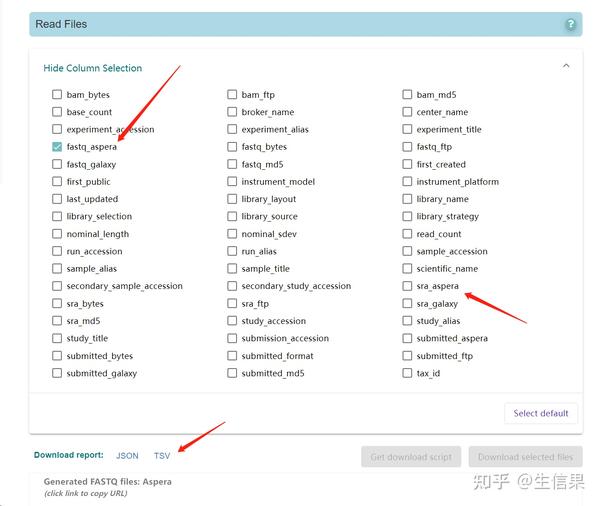600x506 pixels.
Task: Download report as TSV
Action: tap(162, 456)
